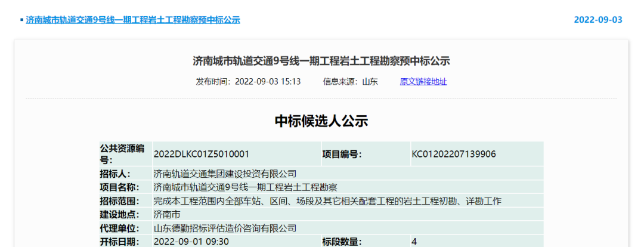Select tenderer 济南轨道交通集团建设投资有限公司

point(225,174)
